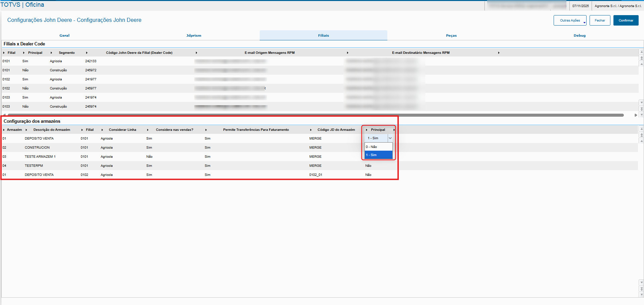Expand the Principal combo box arrow

(x=390, y=138)
